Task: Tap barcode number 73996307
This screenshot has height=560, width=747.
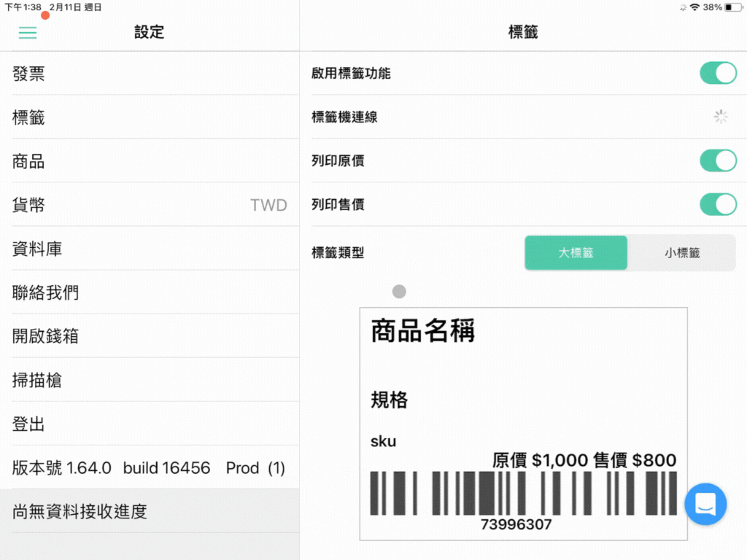Action: tap(516, 524)
